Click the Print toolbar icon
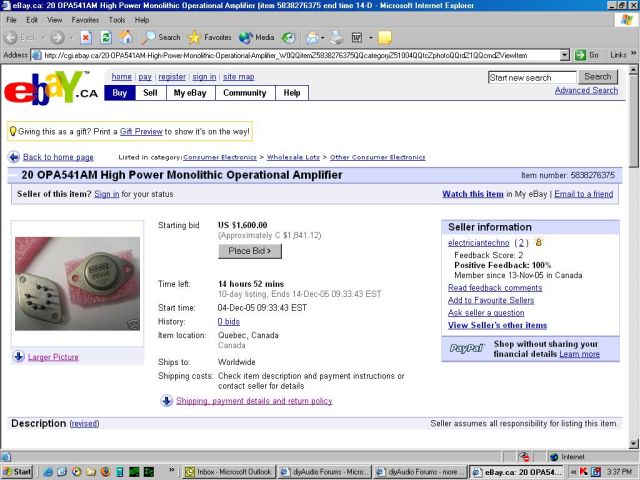This screenshot has height=480, width=640. pos(337,38)
